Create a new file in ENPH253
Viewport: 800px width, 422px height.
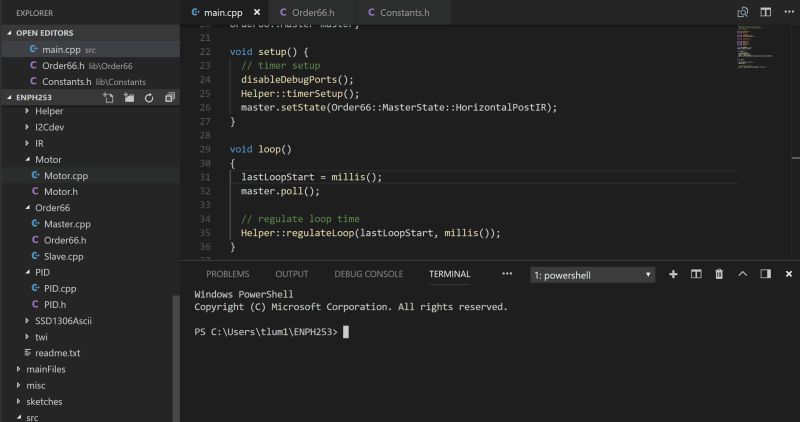(108, 97)
